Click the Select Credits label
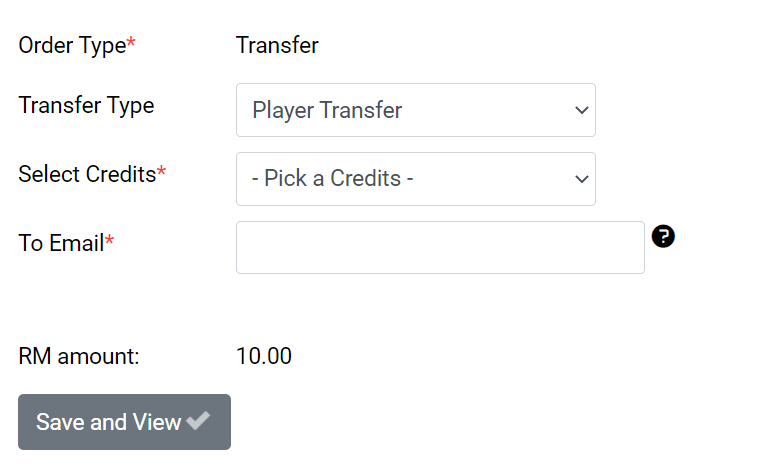This screenshot has width=765, height=475. 87,174
